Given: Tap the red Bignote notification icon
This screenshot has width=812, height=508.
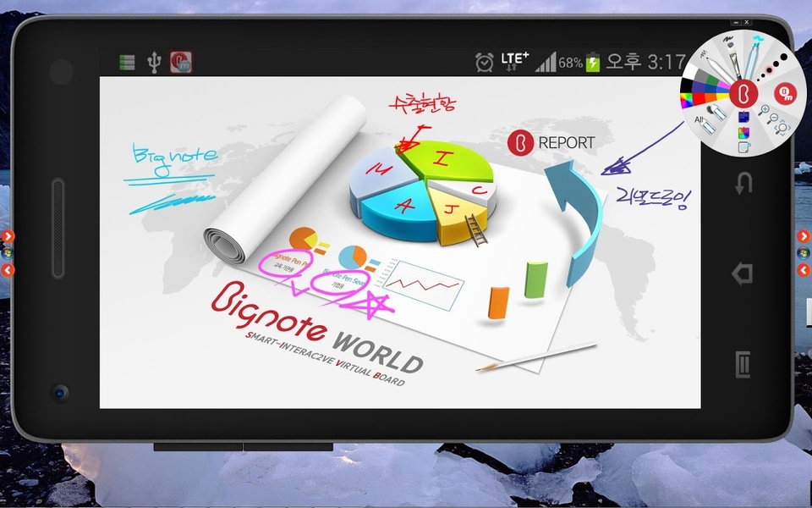Looking at the screenshot, I should click(x=181, y=62).
